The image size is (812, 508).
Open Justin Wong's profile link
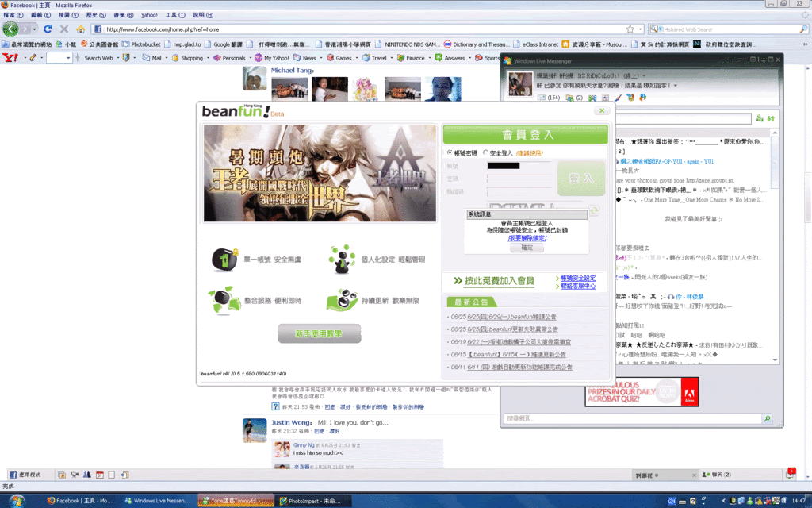[x=292, y=422]
